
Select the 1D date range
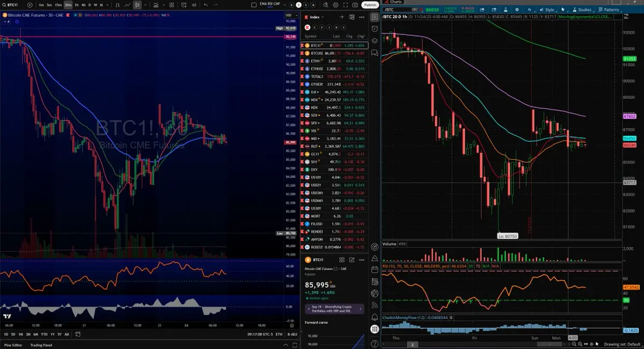click(x=6, y=334)
